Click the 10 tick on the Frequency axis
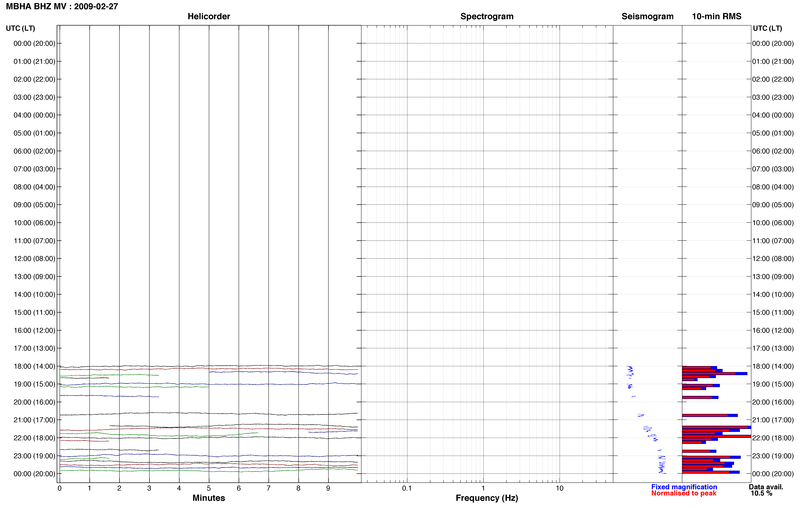This screenshot has height=508, width=812. [x=559, y=488]
